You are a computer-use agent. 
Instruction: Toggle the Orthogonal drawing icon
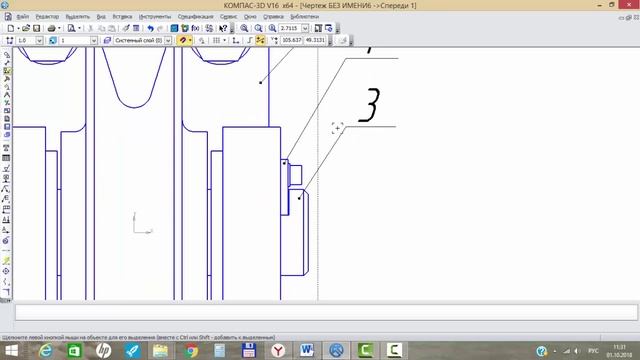point(250,40)
